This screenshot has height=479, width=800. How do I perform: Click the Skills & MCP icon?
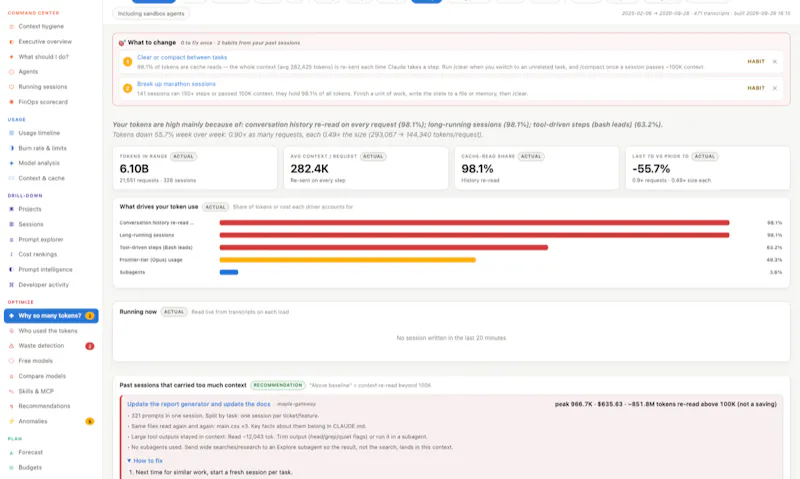tap(11, 391)
